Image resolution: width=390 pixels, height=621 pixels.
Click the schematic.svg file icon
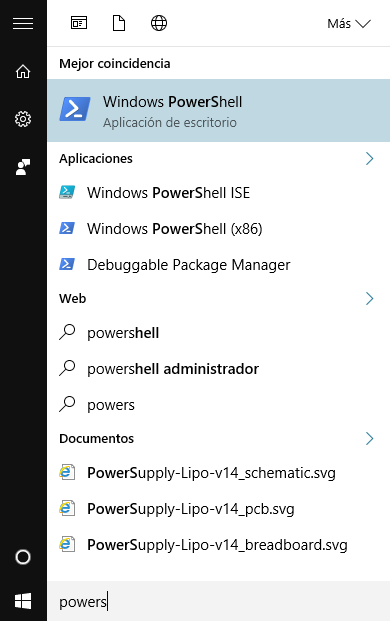[x=67, y=473]
